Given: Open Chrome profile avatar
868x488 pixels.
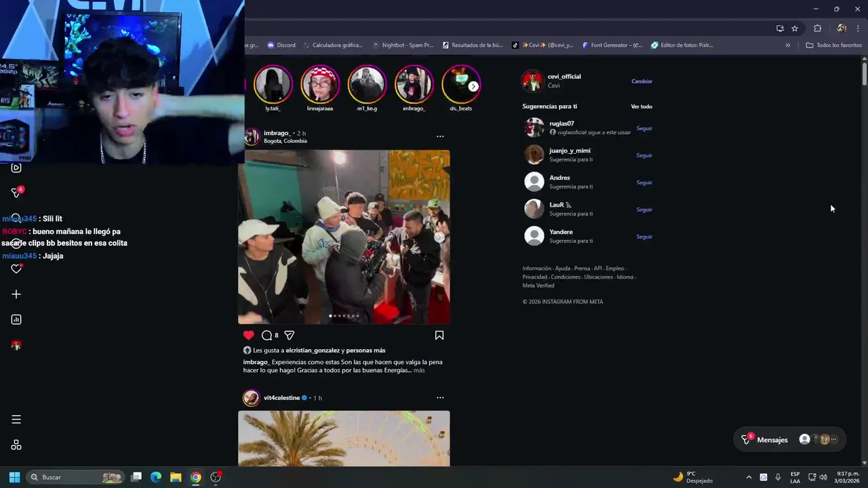Looking at the screenshot, I should click(842, 28).
